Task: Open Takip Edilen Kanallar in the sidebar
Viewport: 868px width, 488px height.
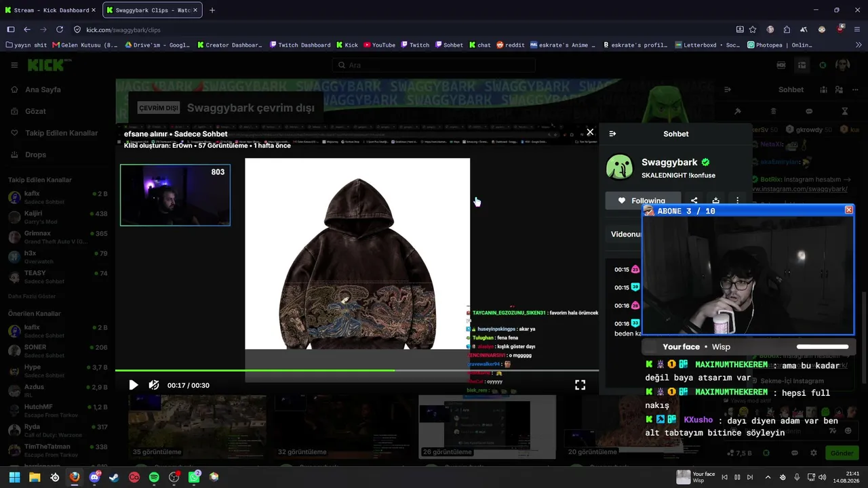Action: (x=61, y=133)
